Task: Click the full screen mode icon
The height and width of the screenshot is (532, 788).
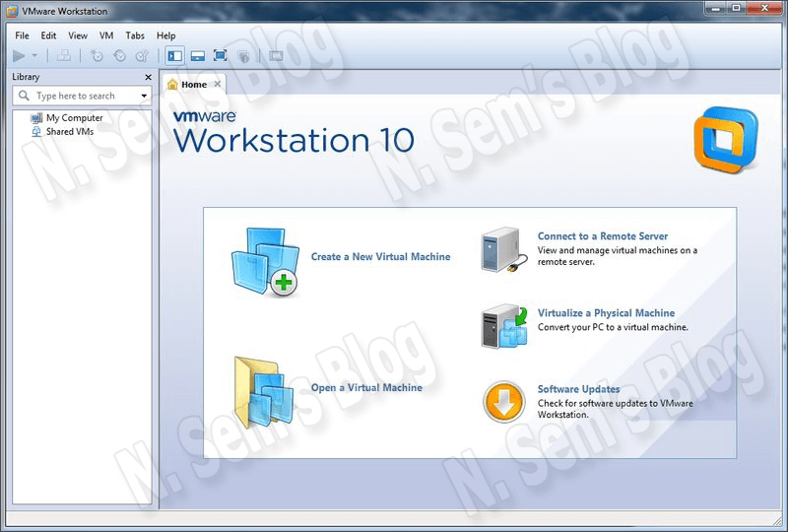Action: point(220,56)
